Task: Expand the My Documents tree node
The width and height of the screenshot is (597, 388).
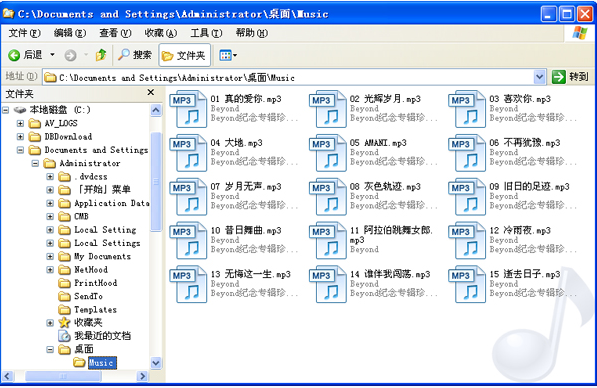Action: pos(50,256)
